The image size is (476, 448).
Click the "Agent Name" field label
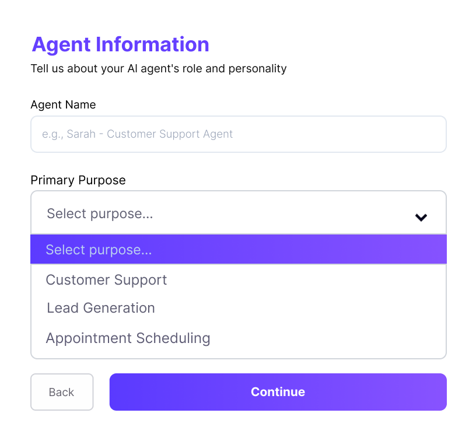click(x=63, y=105)
